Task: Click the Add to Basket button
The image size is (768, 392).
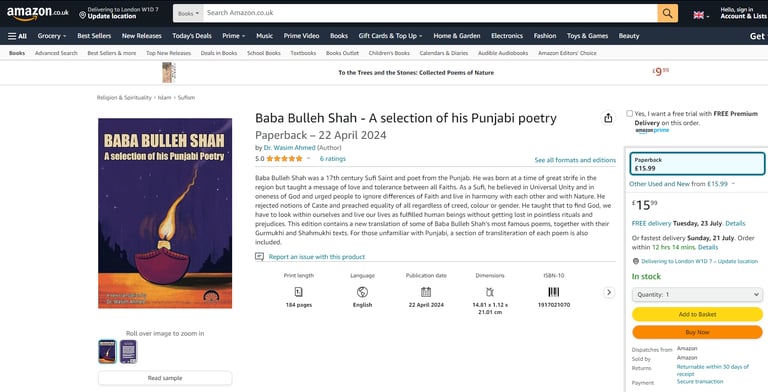Action: 697,314
